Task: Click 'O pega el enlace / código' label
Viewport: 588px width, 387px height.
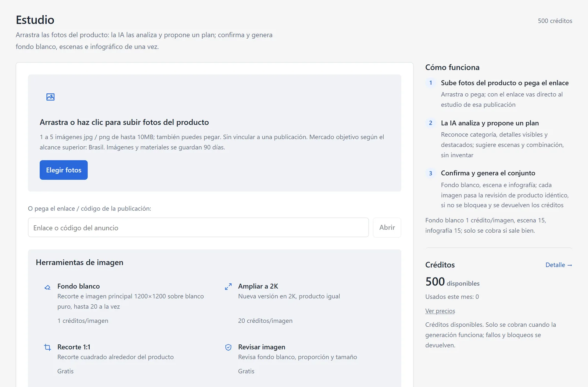Action: coord(89,208)
